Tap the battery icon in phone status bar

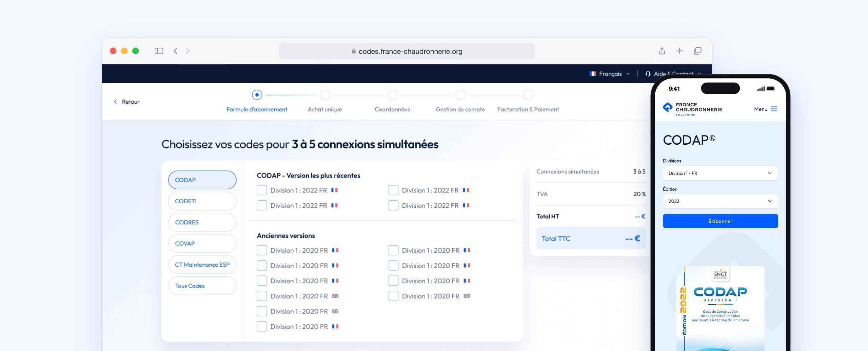point(771,89)
